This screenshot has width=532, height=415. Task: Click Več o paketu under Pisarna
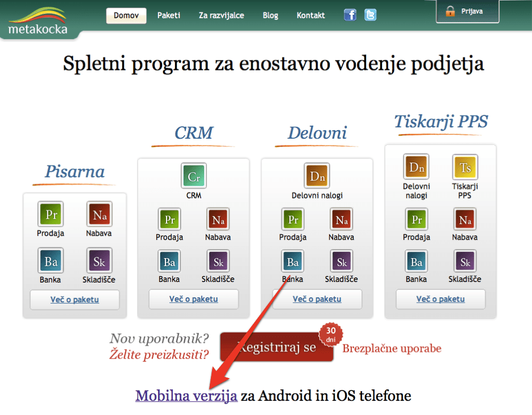74,300
